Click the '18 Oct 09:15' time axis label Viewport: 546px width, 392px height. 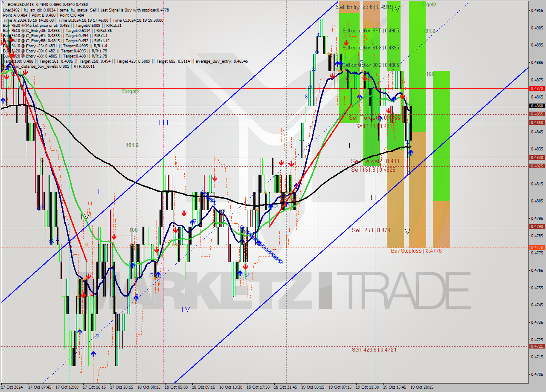point(203,387)
